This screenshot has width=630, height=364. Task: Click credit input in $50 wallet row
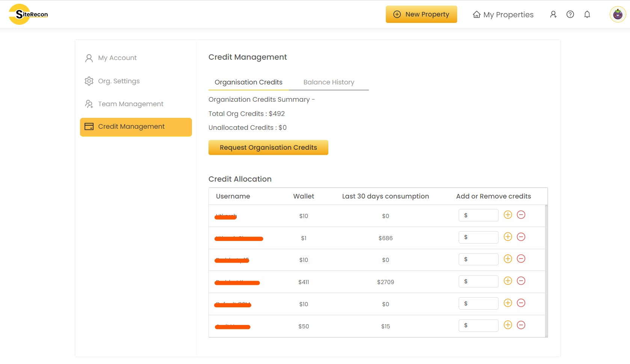click(478, 325)
